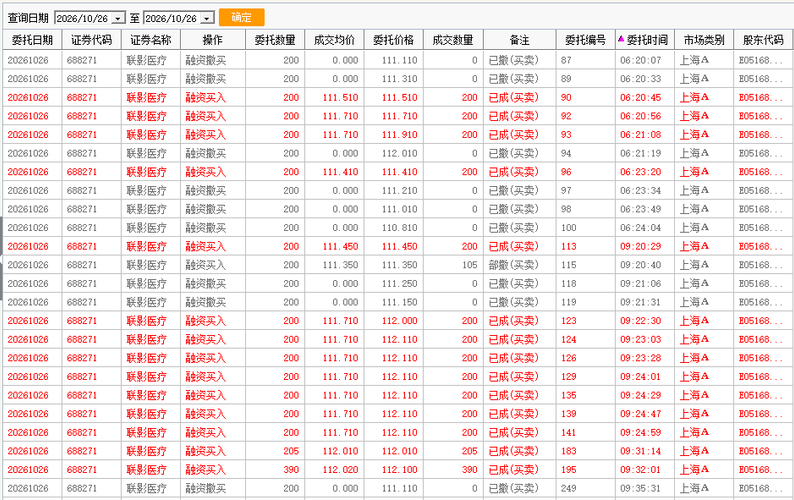Sort by 成交均价 column header
Viewport: 794px width, 500px height.
click(x=334, y=40)
